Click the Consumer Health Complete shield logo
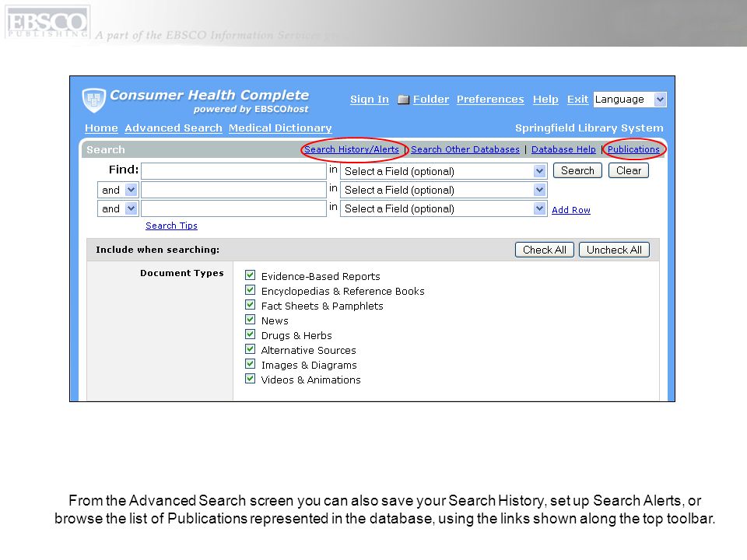The width and height of the screenshot is (747, 560). (x=94, y=100)
